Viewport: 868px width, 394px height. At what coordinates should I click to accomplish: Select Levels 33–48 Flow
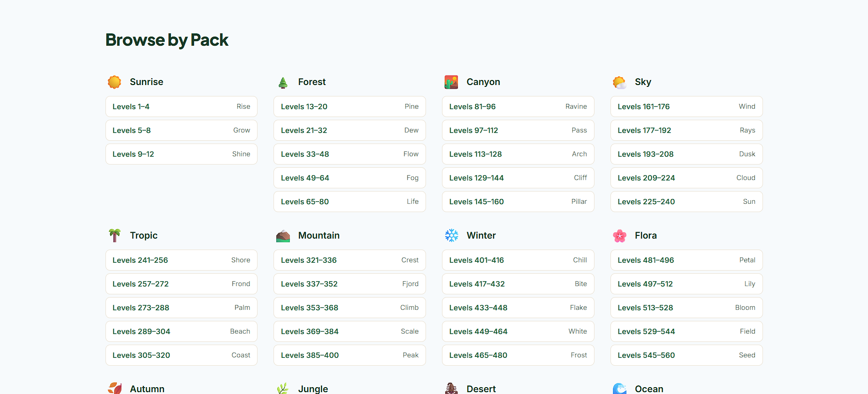350,154
